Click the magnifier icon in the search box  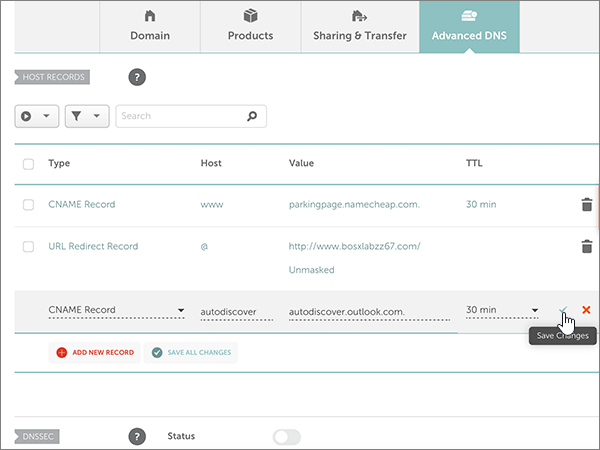(254, 116)
